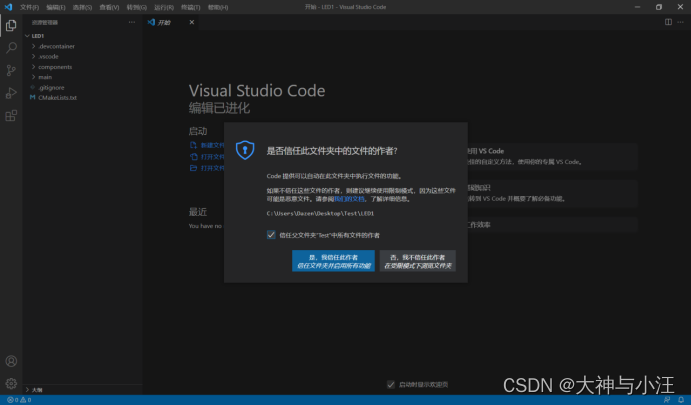
Task: Open the Source Control view icon
Action: pos(11,71)
